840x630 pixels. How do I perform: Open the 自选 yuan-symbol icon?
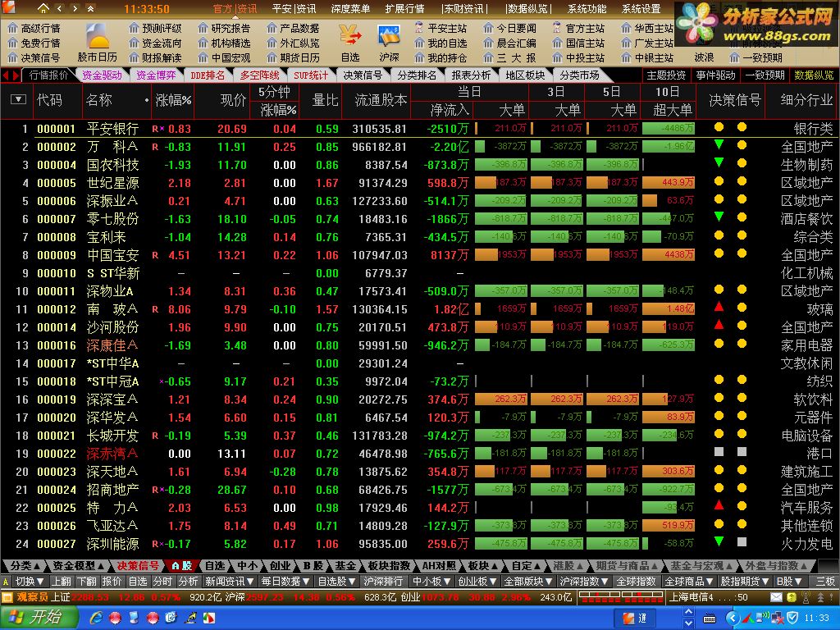coord(350,43)
